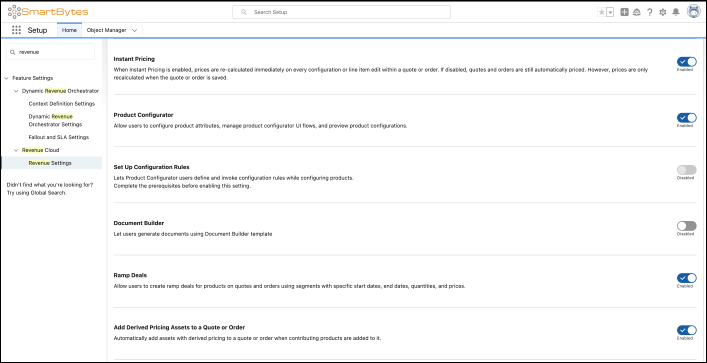Open the Object Manager tab dropdown chevron
The width and height of the screenshot is (707, 363).
tap(134, 30)
